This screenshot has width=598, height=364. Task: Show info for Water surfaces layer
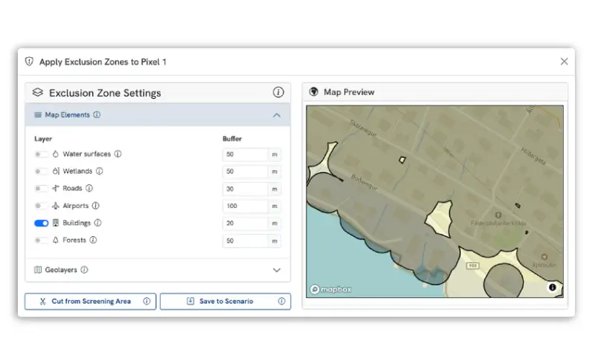pos(118,154)
